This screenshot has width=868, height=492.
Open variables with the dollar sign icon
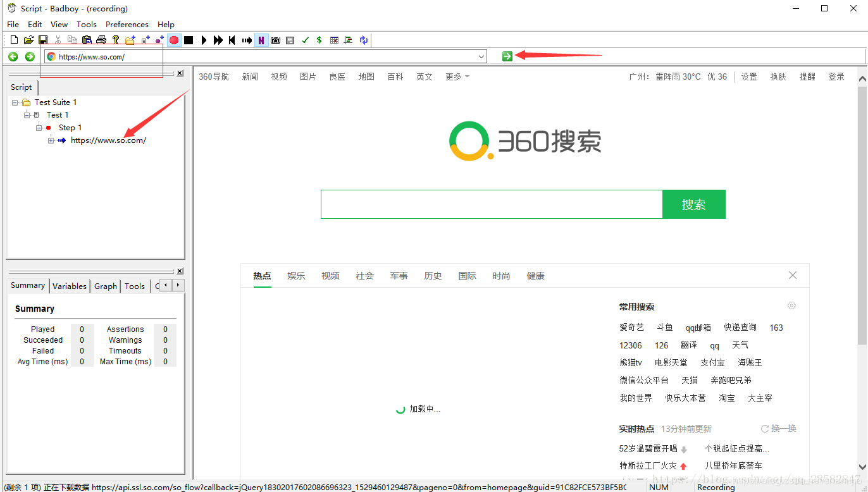point(319,40)
